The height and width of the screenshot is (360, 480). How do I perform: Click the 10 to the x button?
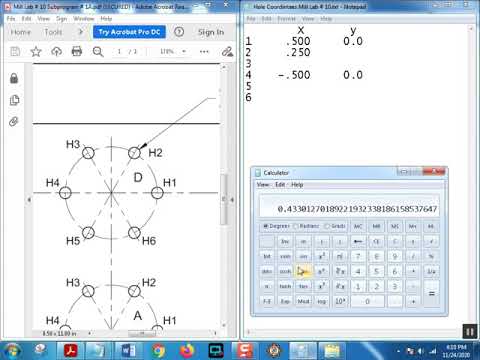340,301
